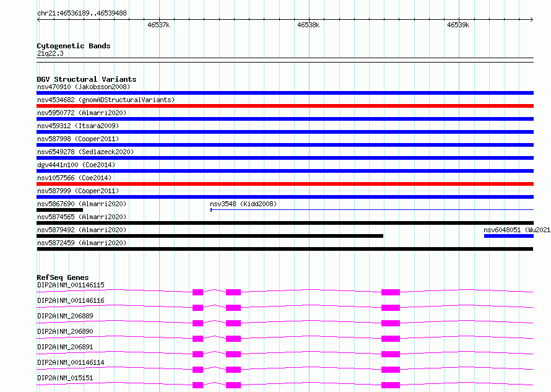Click the black bar under nsv5874565
551x392 pixels.
coord(285,223)
